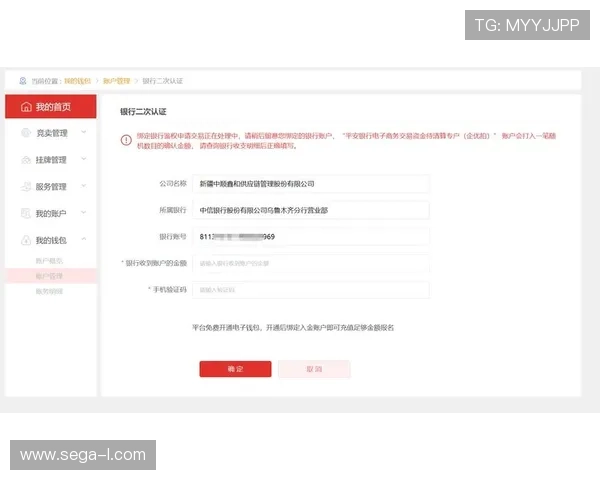Focus the 手机验证码 input field

click(311, 290)
